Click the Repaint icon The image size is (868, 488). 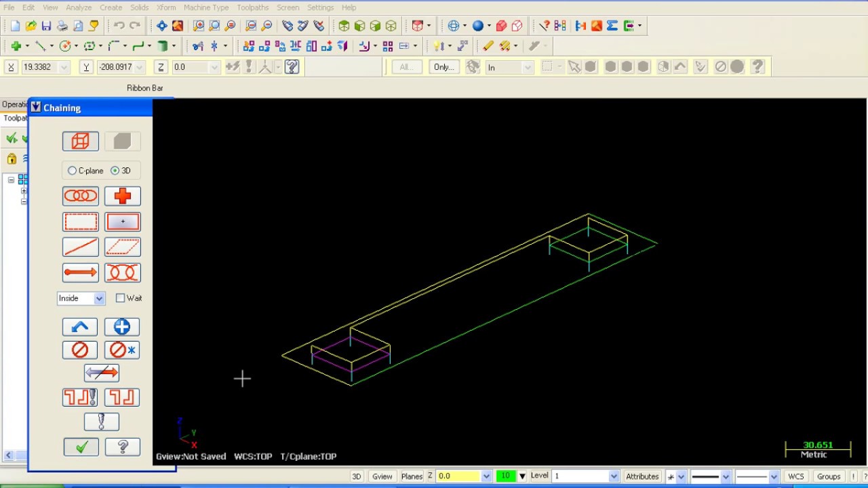tap(177, 26)
